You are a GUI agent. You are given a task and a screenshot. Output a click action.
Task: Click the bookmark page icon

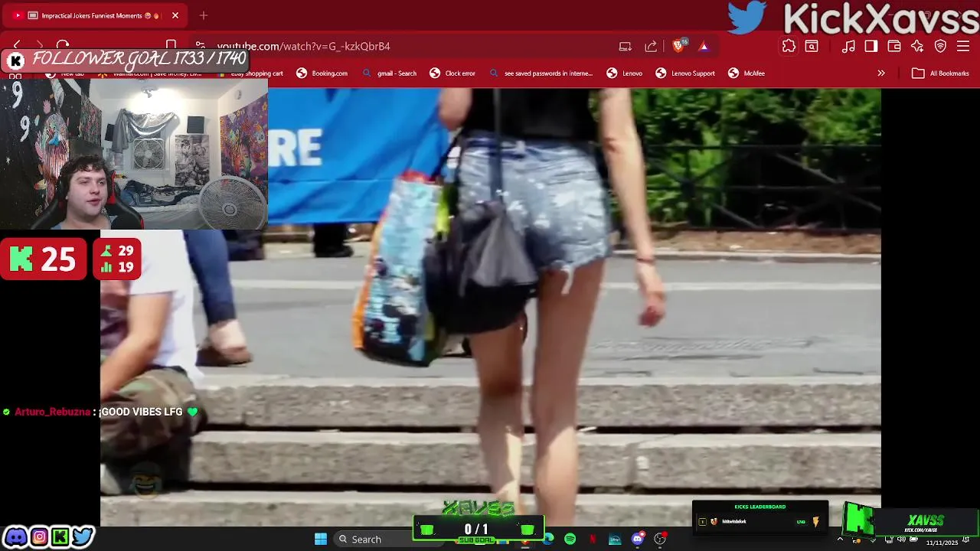click(171, 46)
